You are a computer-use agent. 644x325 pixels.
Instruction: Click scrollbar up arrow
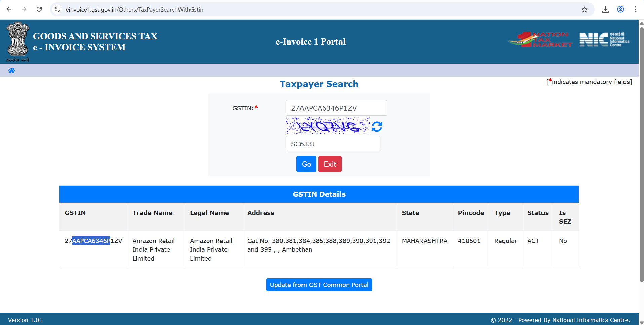pos(641,23)
